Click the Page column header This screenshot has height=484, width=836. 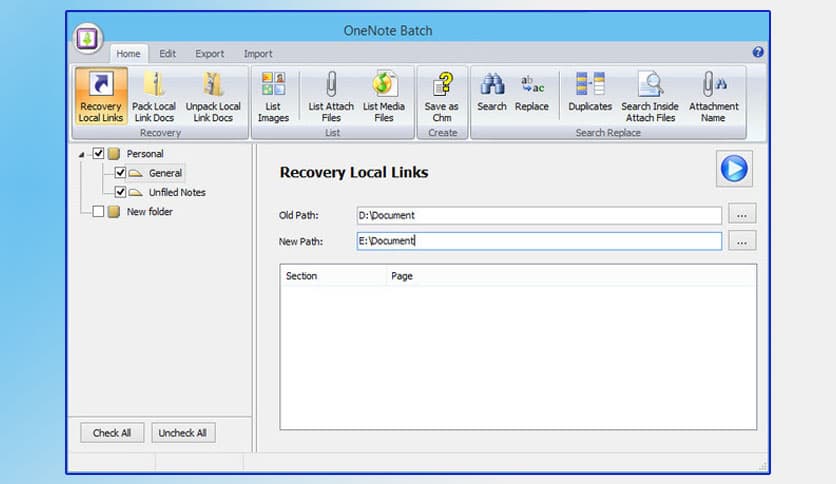pyautogui.click(x=570, y=276)
